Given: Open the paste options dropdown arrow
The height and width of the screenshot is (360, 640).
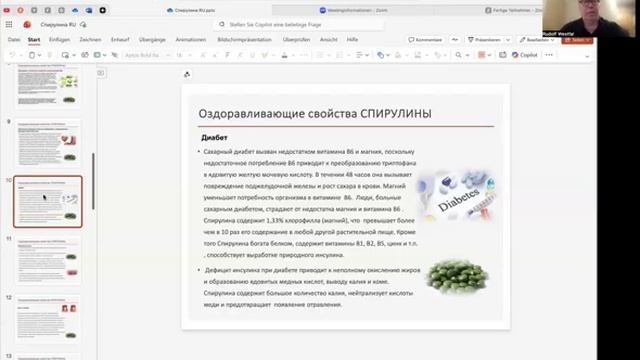Looking at the screenshot, I should [x=40, y=55].
